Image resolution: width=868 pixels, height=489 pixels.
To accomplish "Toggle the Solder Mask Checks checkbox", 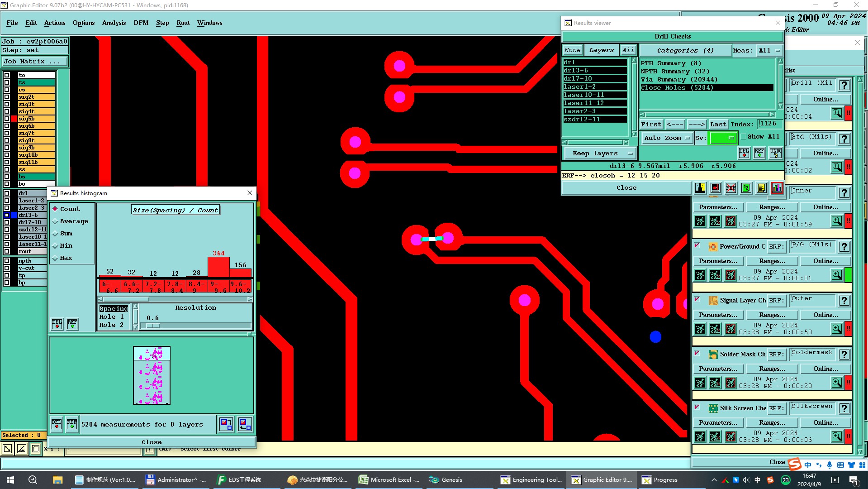I will tap(697, 354).
